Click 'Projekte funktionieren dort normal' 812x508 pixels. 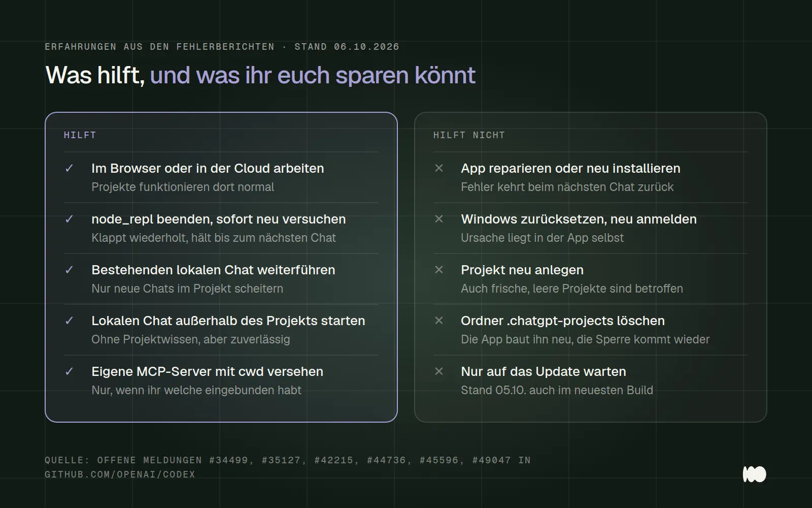tap(183, 187)
